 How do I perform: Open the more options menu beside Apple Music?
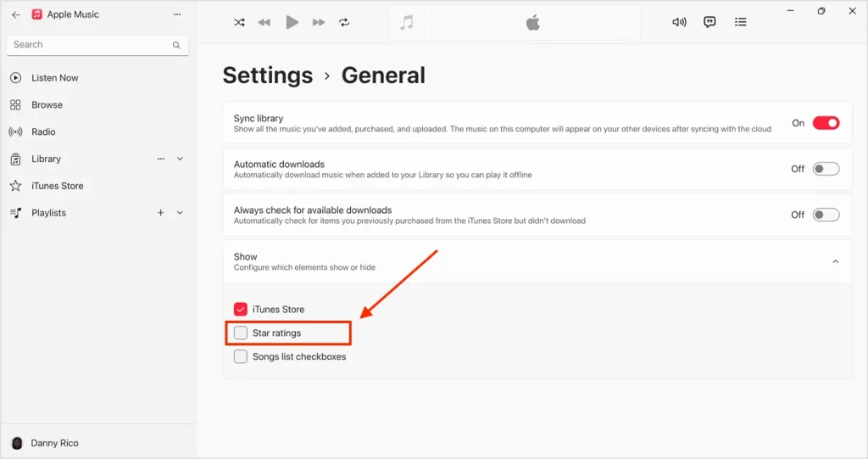pos(177,14)
